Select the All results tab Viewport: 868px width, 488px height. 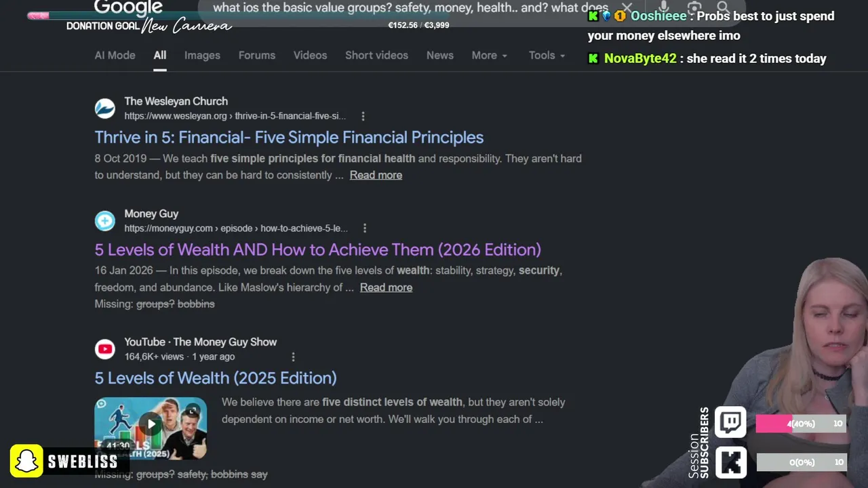pos(159,56)
